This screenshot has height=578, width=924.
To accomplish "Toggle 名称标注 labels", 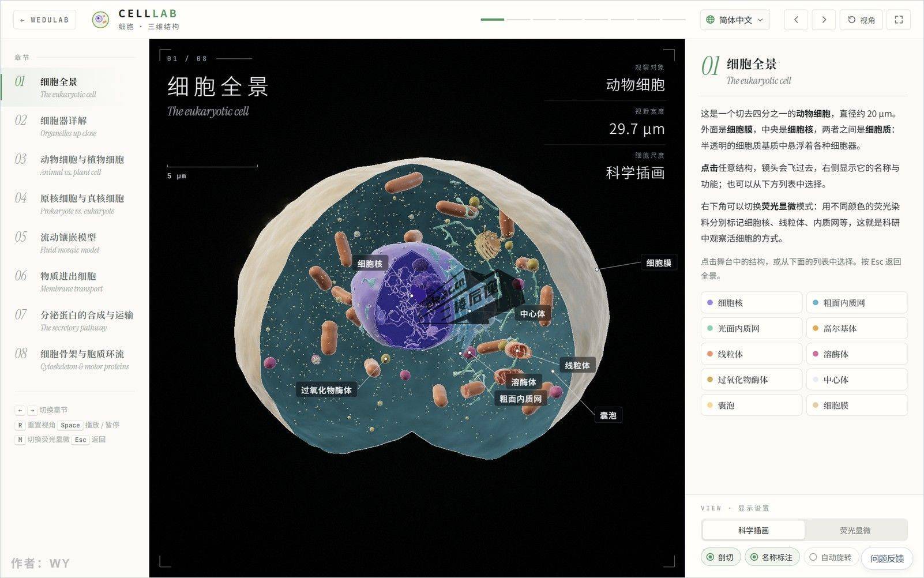I will pos(772,557).
